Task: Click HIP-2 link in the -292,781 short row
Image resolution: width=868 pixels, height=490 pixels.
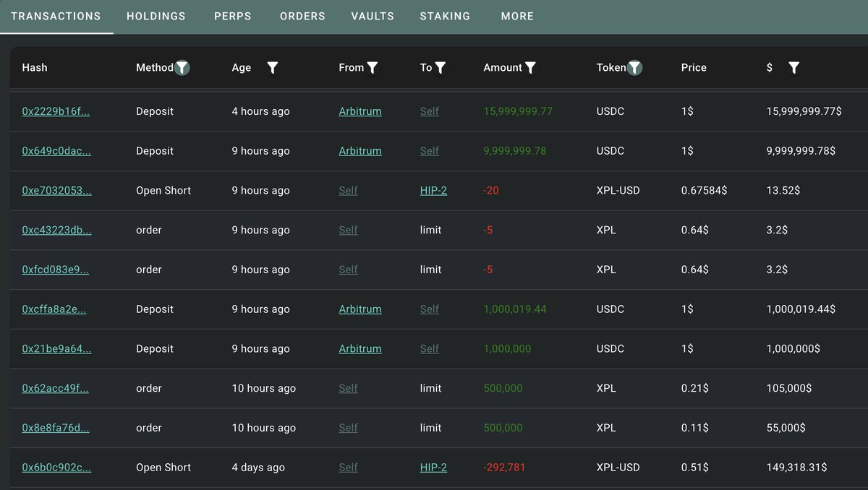Action: (x=433, y=468)
